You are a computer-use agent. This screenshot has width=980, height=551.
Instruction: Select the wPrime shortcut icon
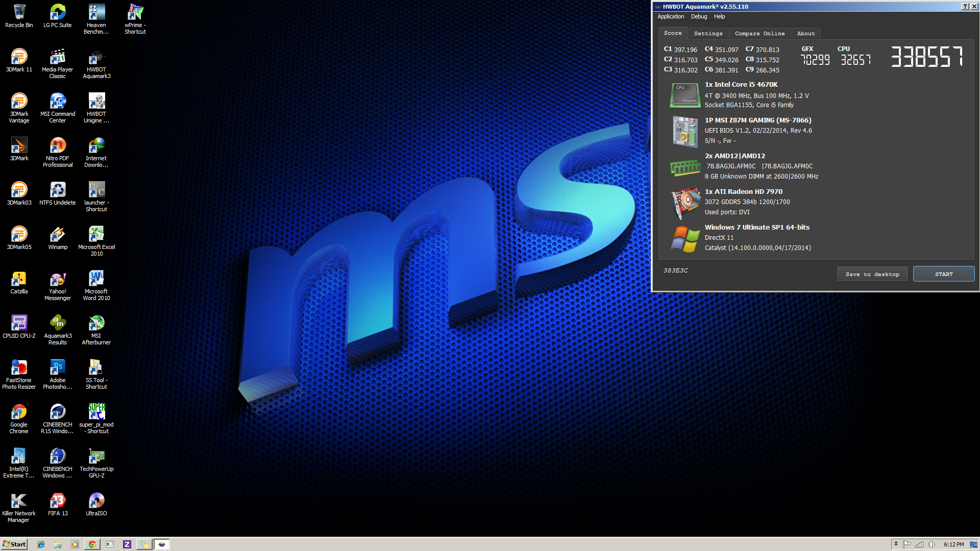135,19
